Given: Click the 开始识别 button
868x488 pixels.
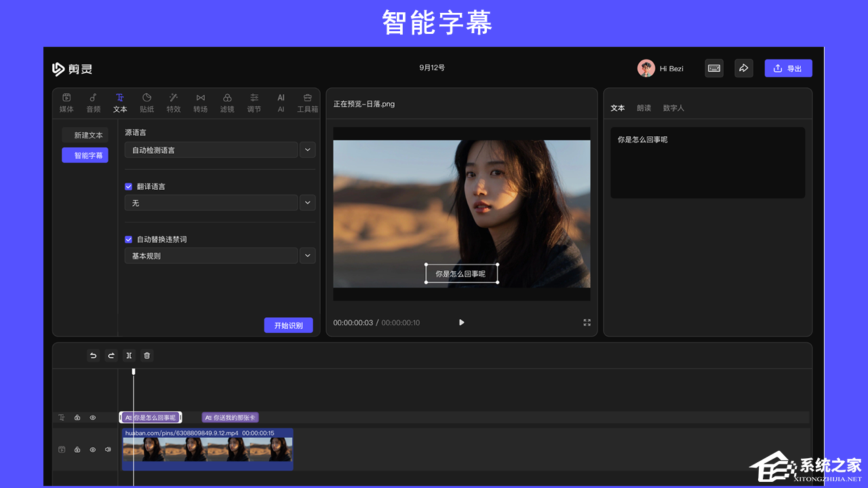Looking at the screenshot, I should tap(288, 325).
